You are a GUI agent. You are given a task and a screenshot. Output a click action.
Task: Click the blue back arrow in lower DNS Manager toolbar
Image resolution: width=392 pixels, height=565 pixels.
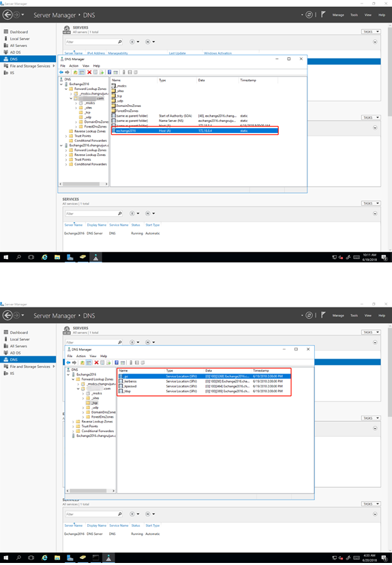click(x=68, y=363)
